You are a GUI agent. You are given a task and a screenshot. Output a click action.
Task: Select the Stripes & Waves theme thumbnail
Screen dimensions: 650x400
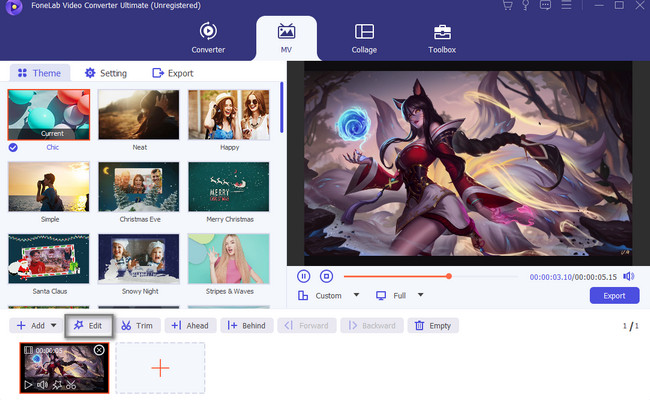(x=229, y=259)
